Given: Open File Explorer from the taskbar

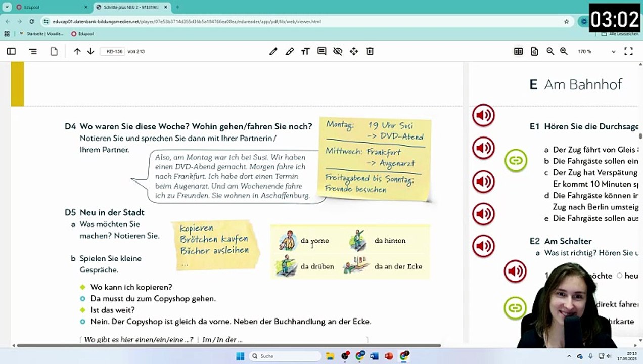Looking at the screenshot, I should tap(330, 356).
